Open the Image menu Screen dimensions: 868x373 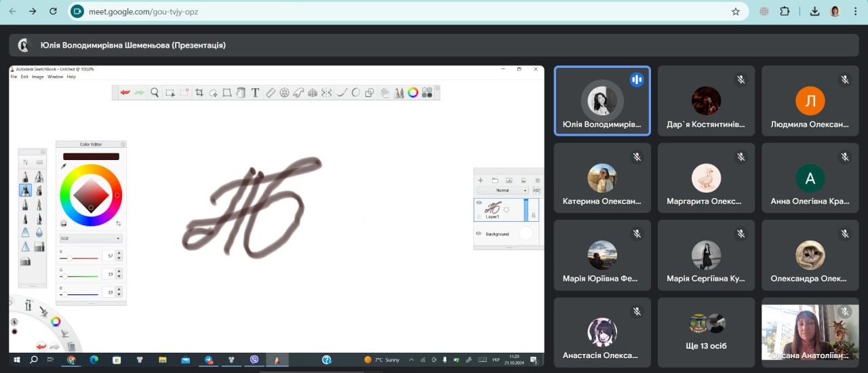tap(37, 77)
